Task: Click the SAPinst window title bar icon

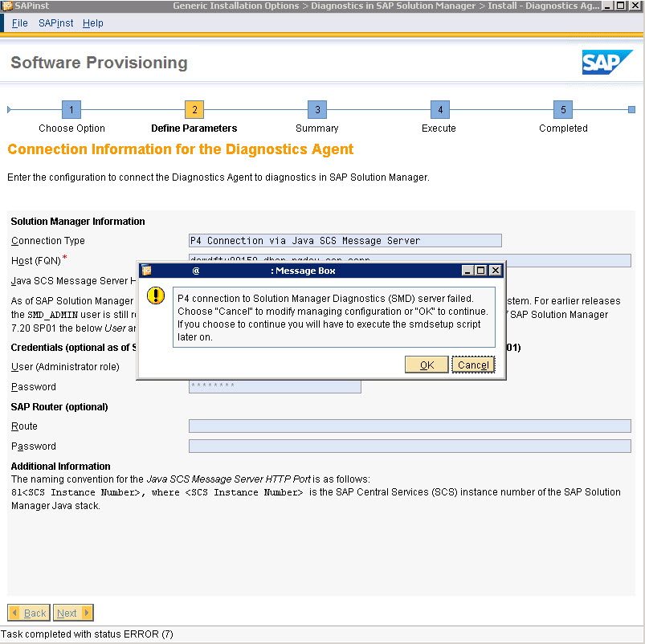Action: pos(6,6)
